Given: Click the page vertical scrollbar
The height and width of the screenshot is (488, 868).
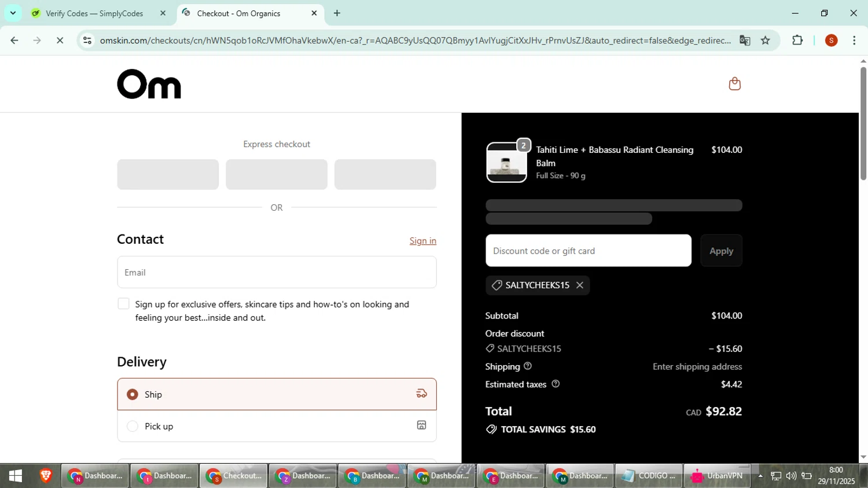Looking at the screenshot, I should point(863,124).
